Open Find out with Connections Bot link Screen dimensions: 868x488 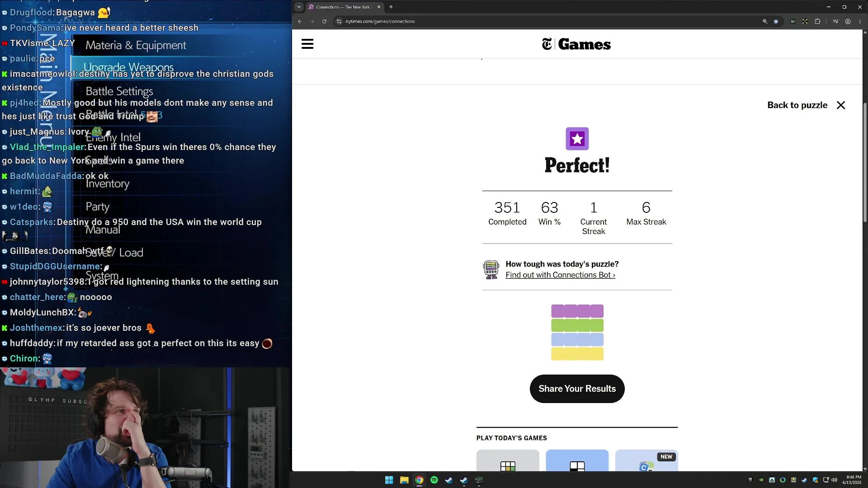coord(560,275)
